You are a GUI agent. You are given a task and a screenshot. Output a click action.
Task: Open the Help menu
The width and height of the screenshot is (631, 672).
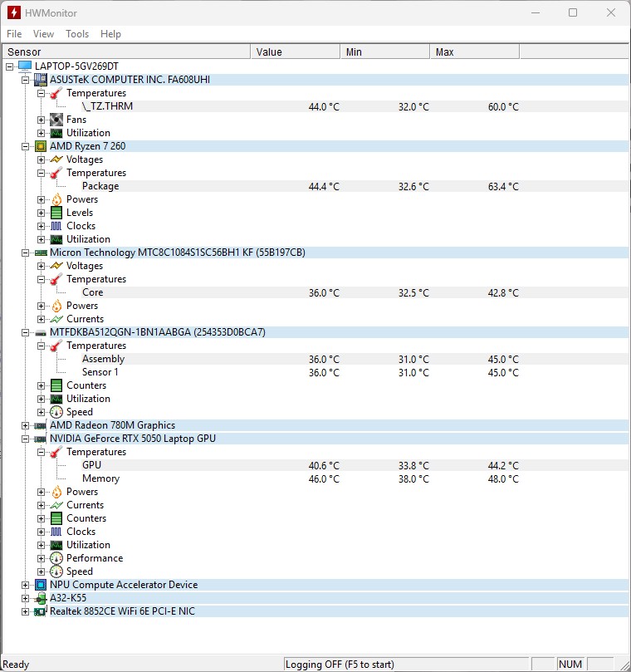click(110, 34)
